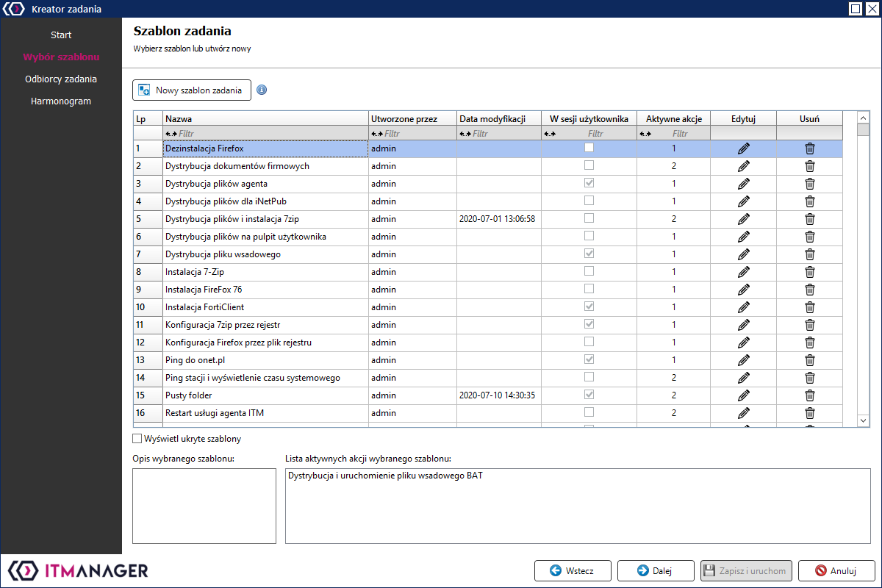Edit the Pusty folder template
Screen dimensions: 882x588
(x=743, y=395)
